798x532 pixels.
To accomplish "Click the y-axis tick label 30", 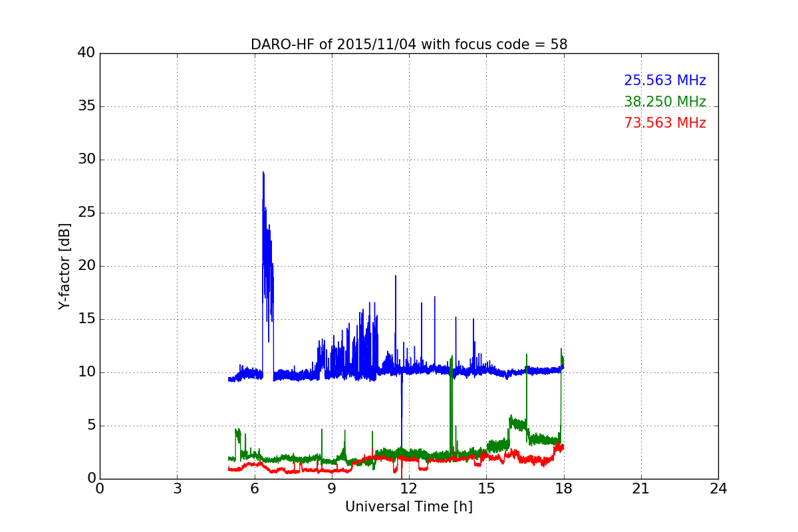I will point(86,160).
